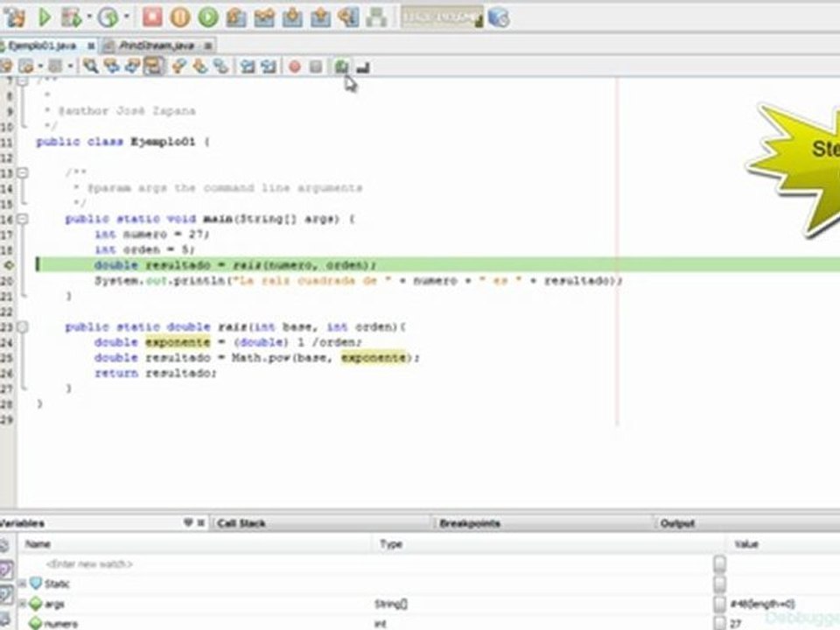The image size is (840, 630).
Task: Start macro recording with the red circle
Action: pyautogui.click(x=295, y=66)
